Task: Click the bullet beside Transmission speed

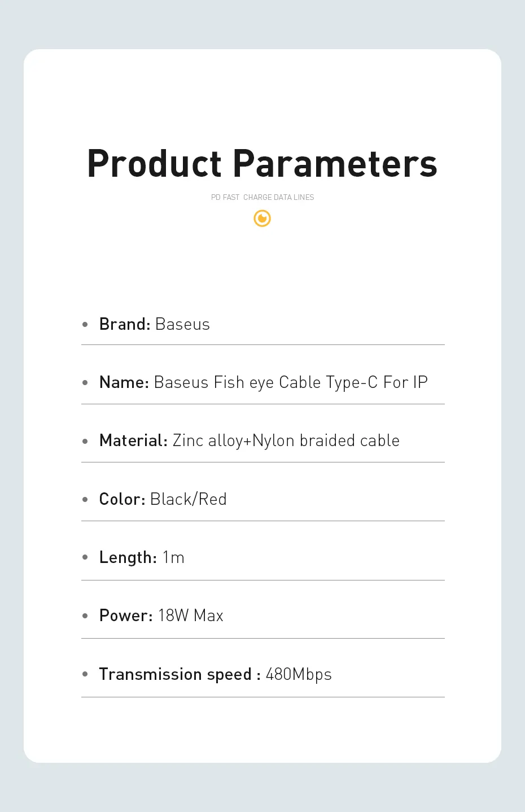Action: (x=85, y=674)
